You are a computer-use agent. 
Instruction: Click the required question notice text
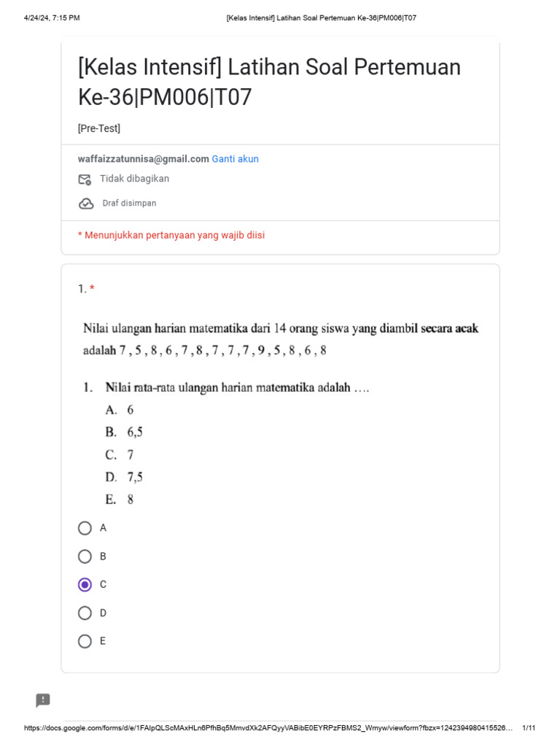pos(171,235)
